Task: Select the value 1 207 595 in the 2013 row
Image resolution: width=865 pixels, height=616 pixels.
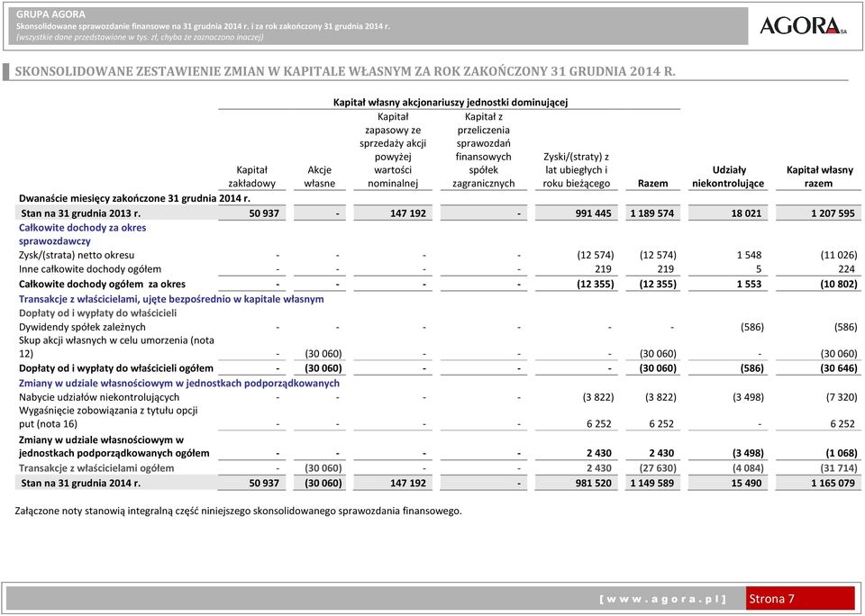Action: pyautogui.click(x=833, y=213)
